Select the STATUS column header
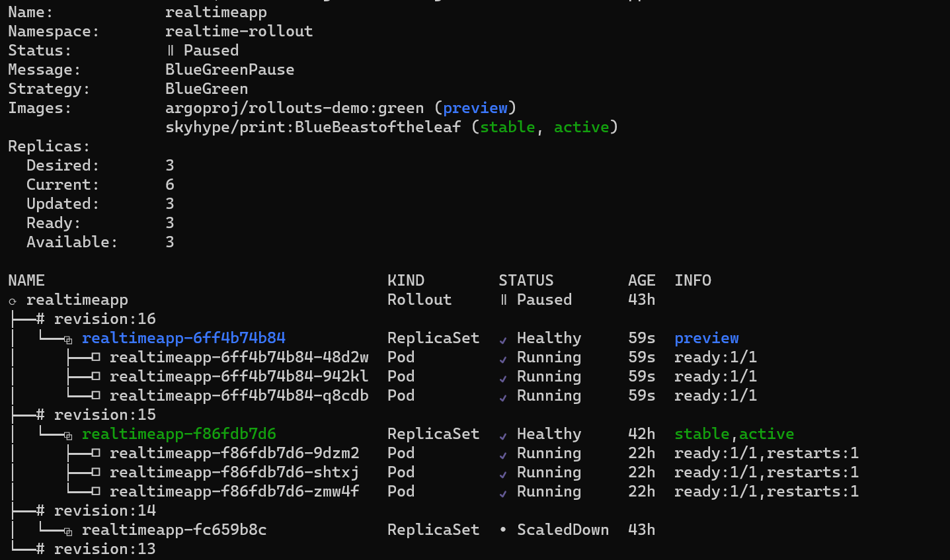 pos(526,280)
